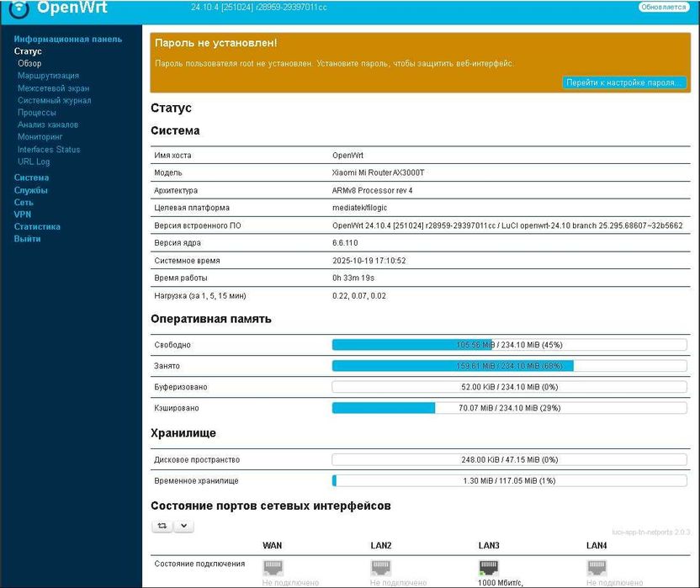The height and width of the screenshot is (588, 700).
Task: Click the LAN3 column header
Action: click(x=489, y=546)
